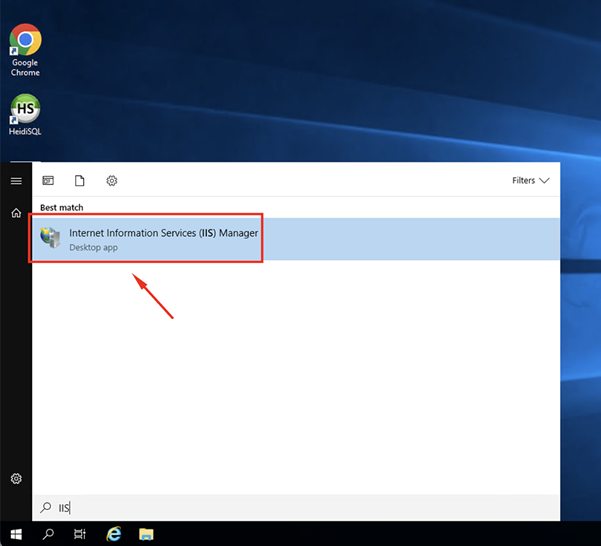Image resolution: width=601 pixels, height=546 pixels.
Task: Open the sidebar settings gear
Action: (16, 479)
